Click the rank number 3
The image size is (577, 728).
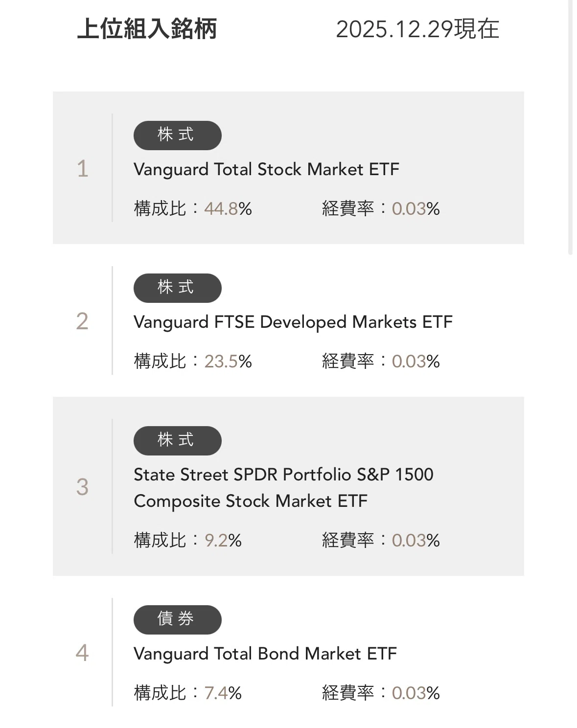pyautogui.click(x=82, y=487)
